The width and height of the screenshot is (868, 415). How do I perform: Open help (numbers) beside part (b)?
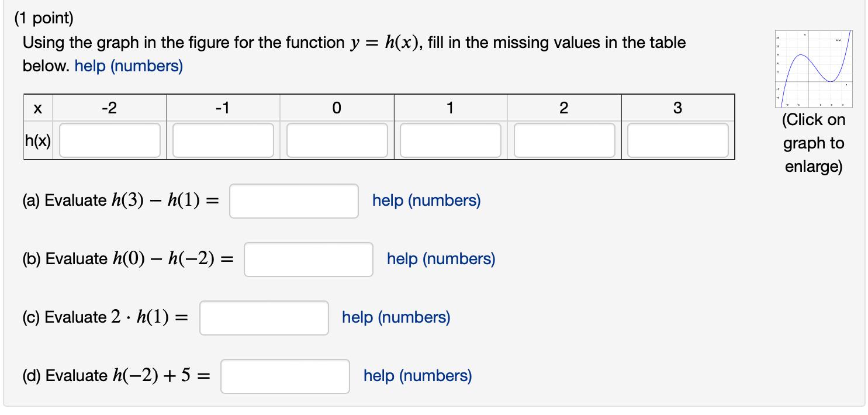click(441, 259)
